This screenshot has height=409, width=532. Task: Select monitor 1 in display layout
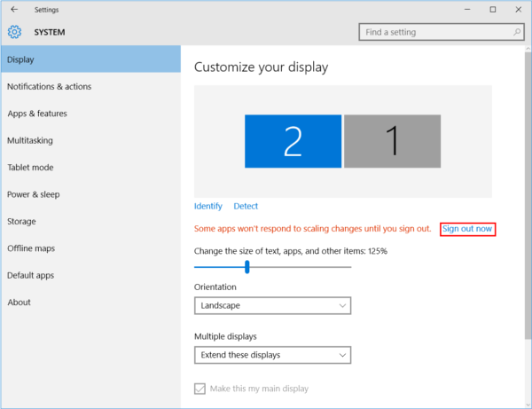coord(393,141)
